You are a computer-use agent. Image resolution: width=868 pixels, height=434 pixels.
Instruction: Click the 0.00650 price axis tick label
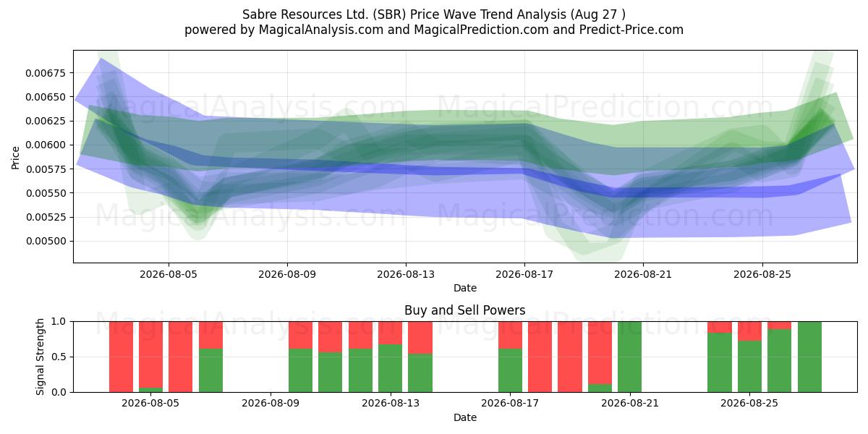click(47, 97)
